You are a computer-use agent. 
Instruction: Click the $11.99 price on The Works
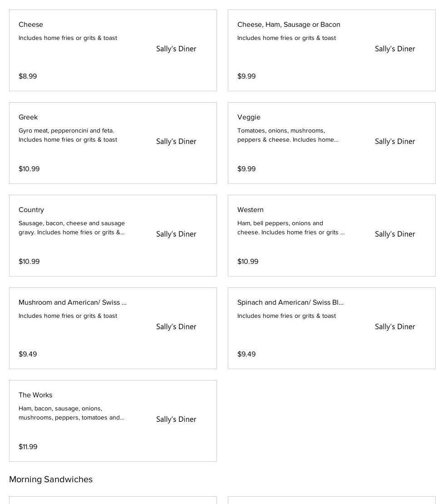28,447
